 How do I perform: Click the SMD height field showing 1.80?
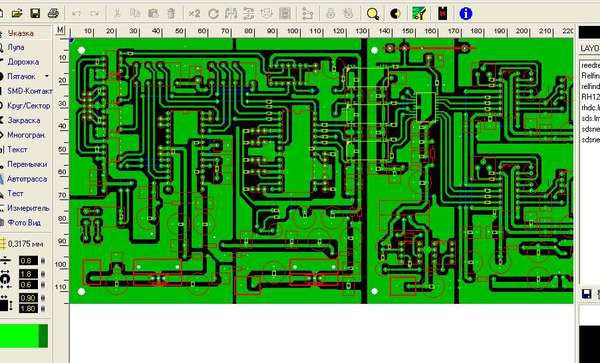point(29,308)
